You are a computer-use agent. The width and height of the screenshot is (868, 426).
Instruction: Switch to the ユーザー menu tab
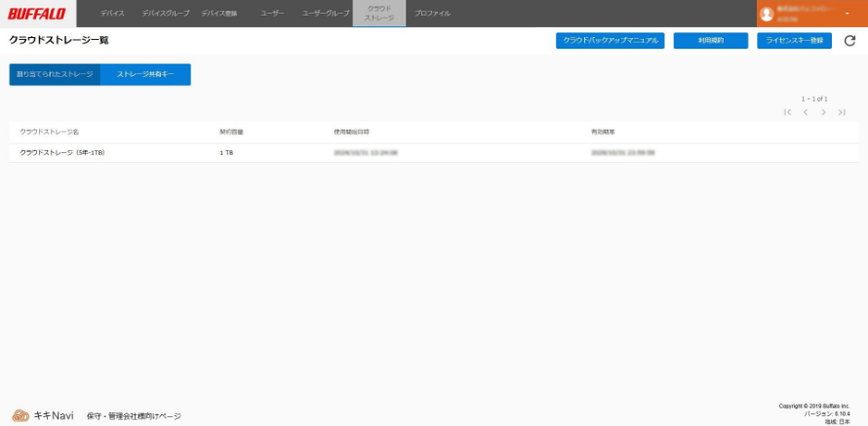[x=272, y=14]
